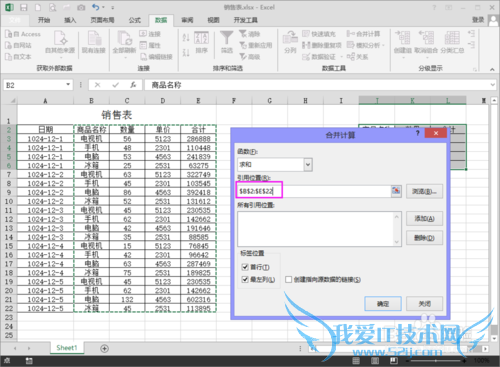Click the Close (关闭) button in dialog
The width and height of the screenshot is (500, 367).
pyautogui.click(x=424, y=304)
